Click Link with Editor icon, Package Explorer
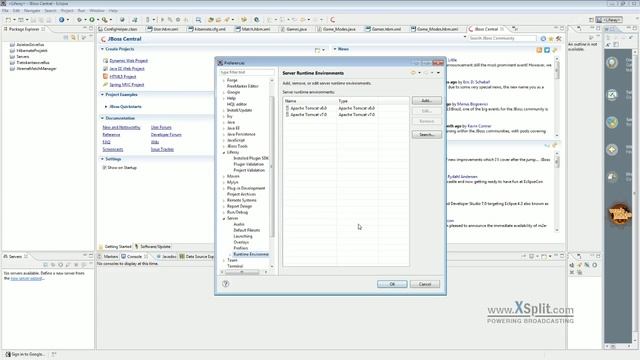The image size is (640, 360). (73, 38)
